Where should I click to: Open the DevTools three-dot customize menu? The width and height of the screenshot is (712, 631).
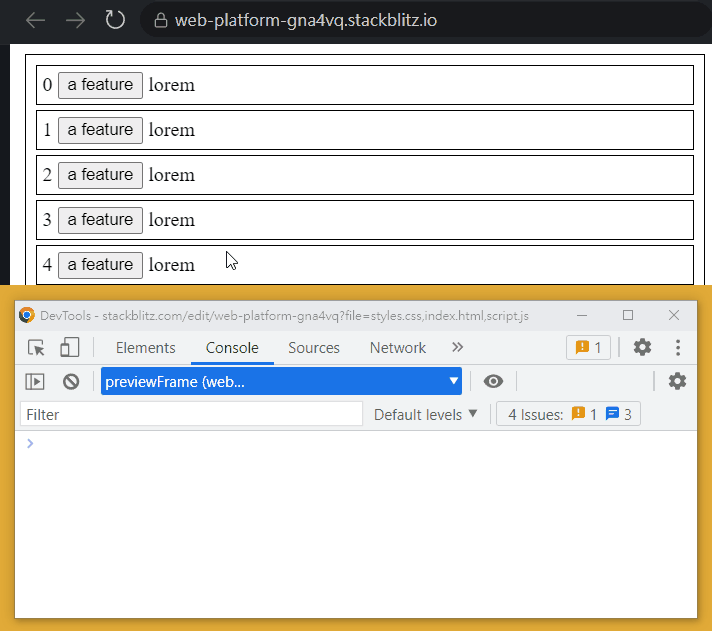point(677,348)
